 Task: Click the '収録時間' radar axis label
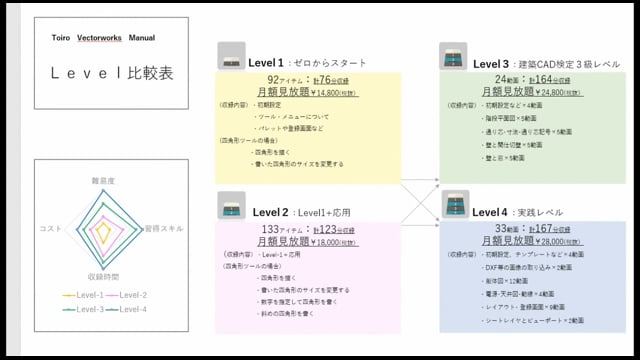pos(103,277)
